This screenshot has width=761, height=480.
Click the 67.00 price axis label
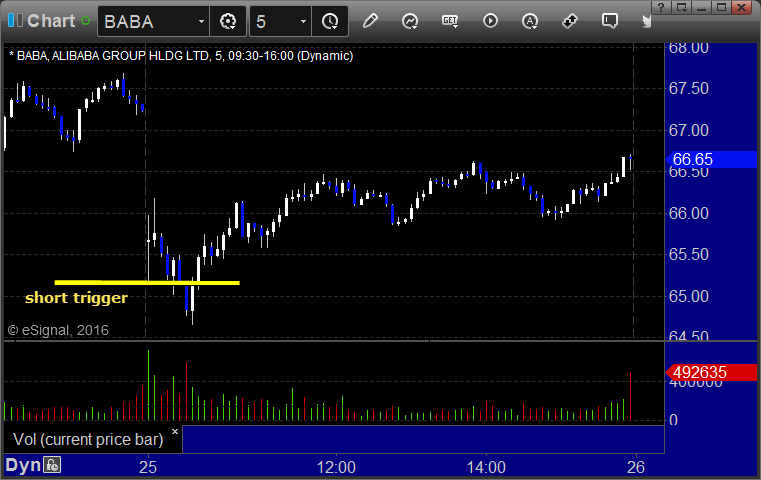click(x=689, y=130)
